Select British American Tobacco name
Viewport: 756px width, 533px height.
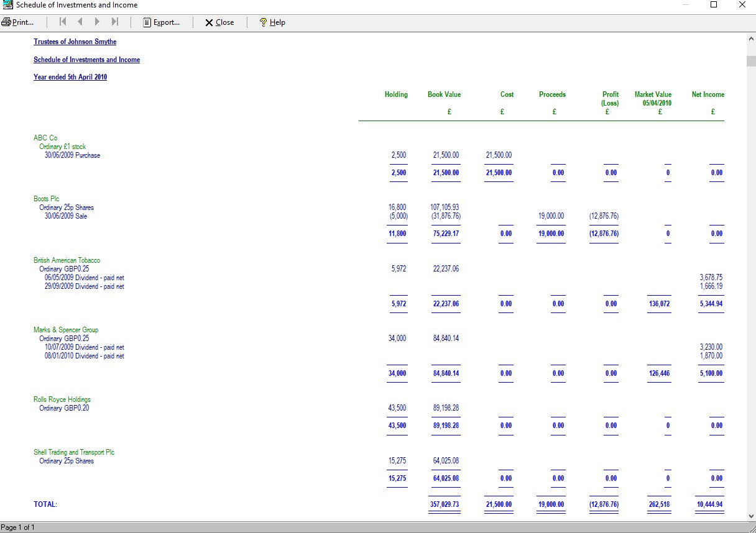pyautogui.click(x=67, y=260)
